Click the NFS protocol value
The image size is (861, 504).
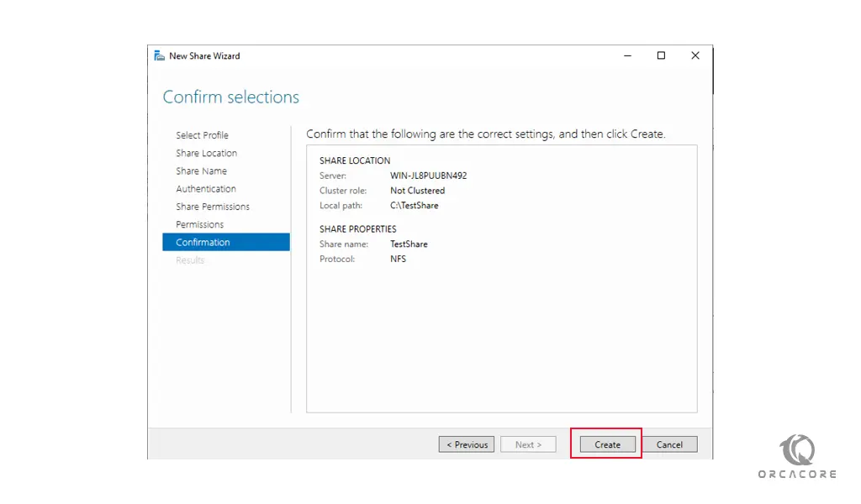(x=398, y=259)
